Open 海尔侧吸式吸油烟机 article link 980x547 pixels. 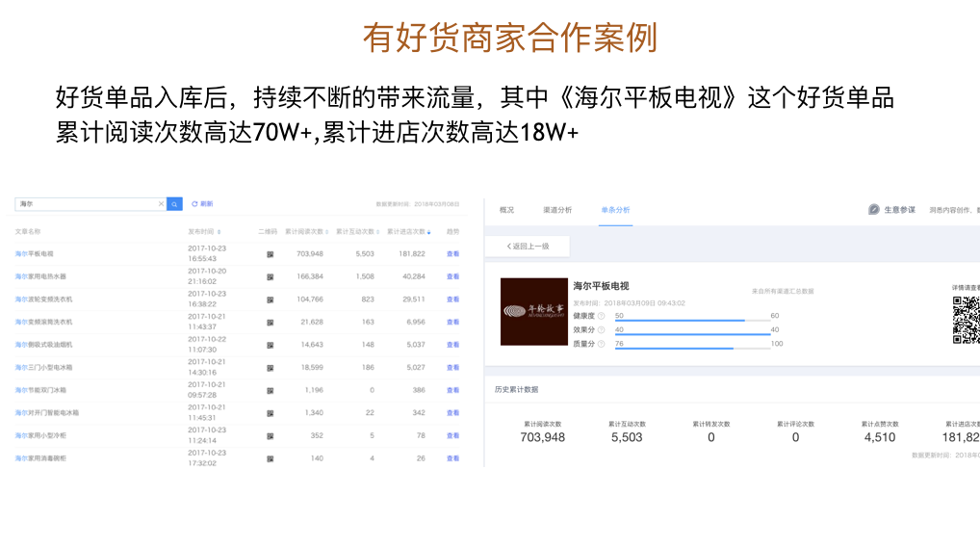(43, 345)
